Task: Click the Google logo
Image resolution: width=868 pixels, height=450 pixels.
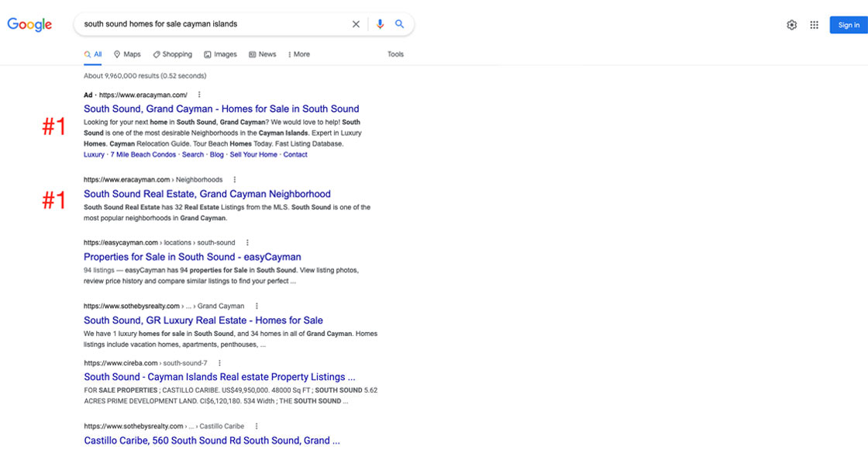Action: (29, 24)
